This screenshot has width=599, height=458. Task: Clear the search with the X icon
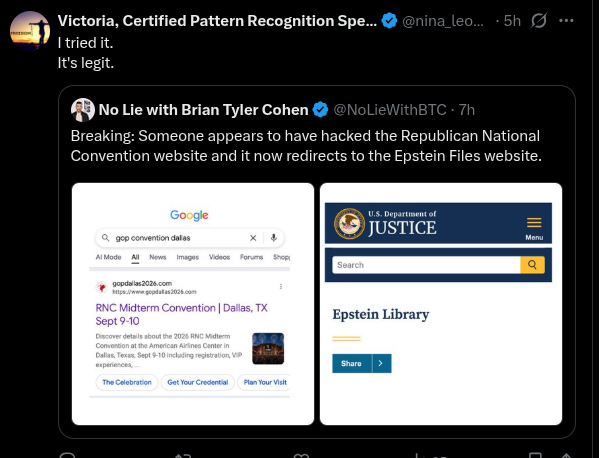pyautogui.click(x=253, y=238)
